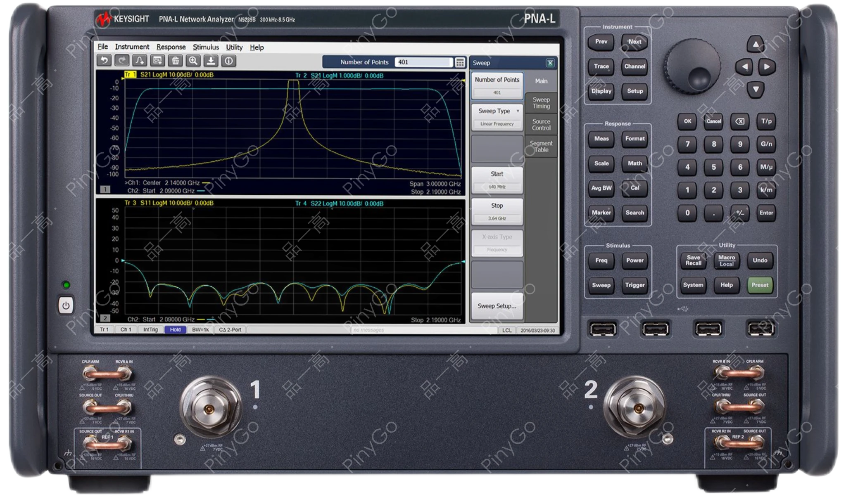Open the Stimulus menu
Image resolution: width=846 pixels, height=504 pixels.
click(206, 47)
